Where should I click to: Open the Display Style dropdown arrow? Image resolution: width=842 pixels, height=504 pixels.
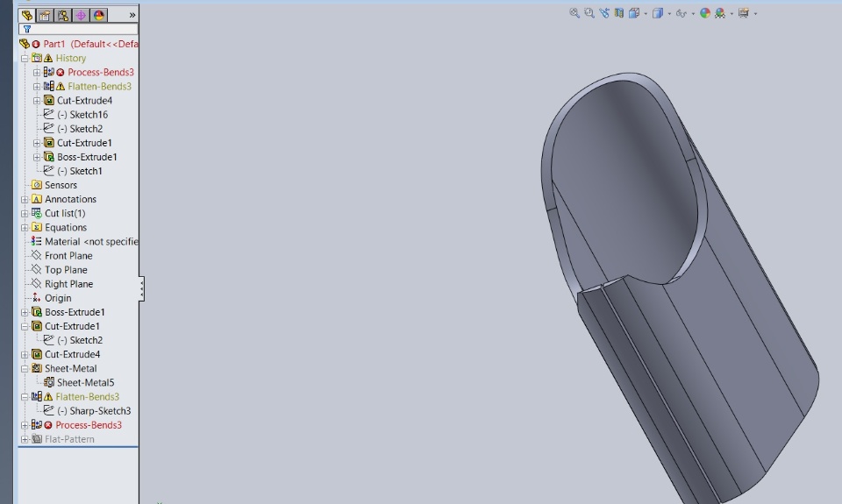coord(669,14)
